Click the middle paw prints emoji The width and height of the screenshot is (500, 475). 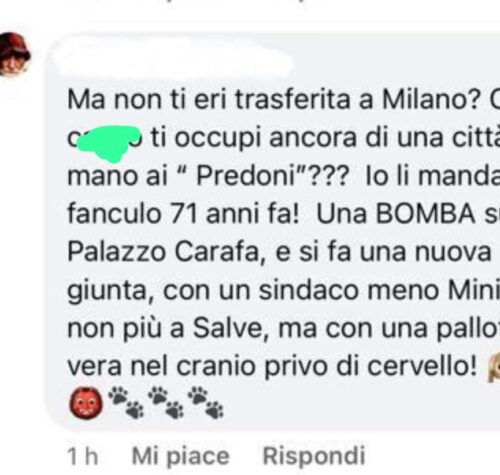[x=166, y=402]
